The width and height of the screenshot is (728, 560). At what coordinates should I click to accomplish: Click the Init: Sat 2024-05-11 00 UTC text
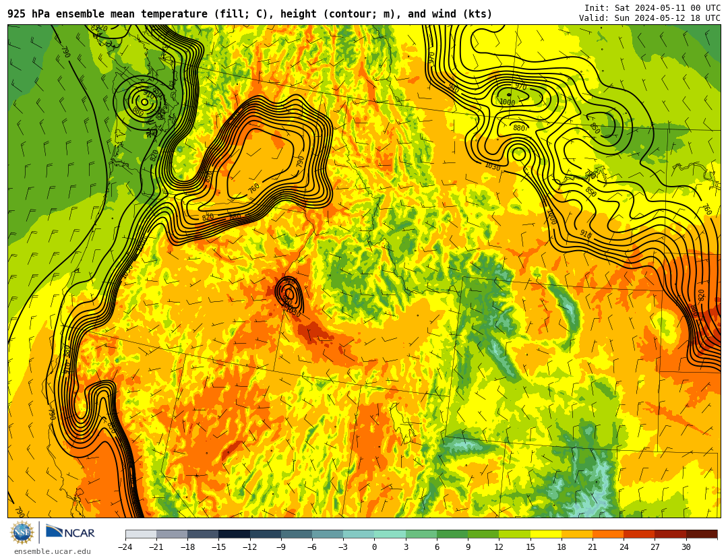tap(653, 8)
